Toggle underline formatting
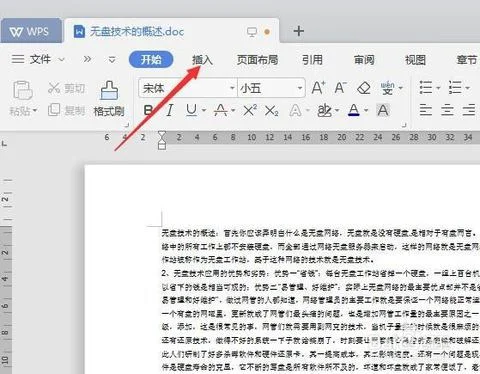The width and height of the screenshot is (480, 374). (x=191, y=110)
